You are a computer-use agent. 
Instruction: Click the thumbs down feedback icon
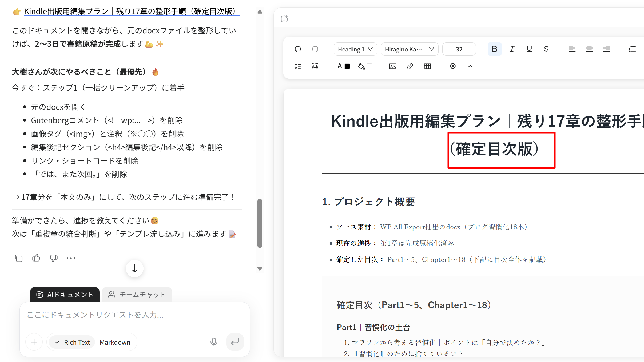54,258
